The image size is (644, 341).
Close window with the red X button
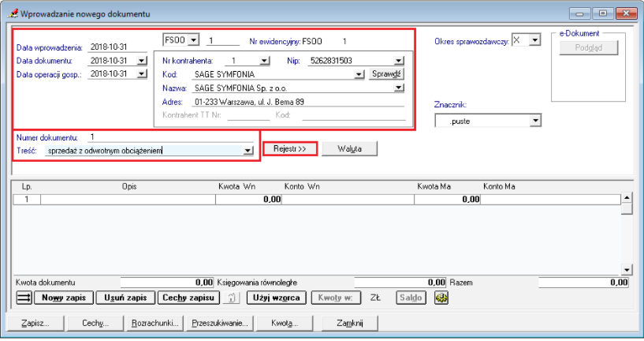[627, 13]
